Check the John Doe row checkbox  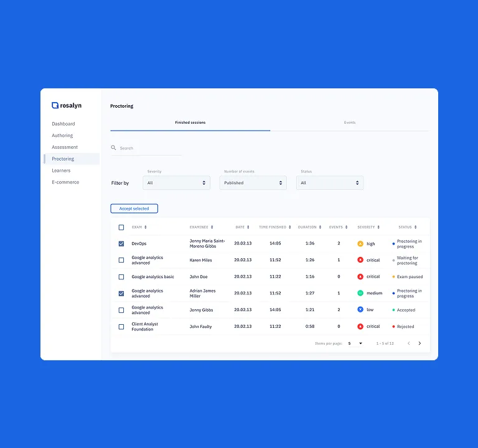point(121,277)
